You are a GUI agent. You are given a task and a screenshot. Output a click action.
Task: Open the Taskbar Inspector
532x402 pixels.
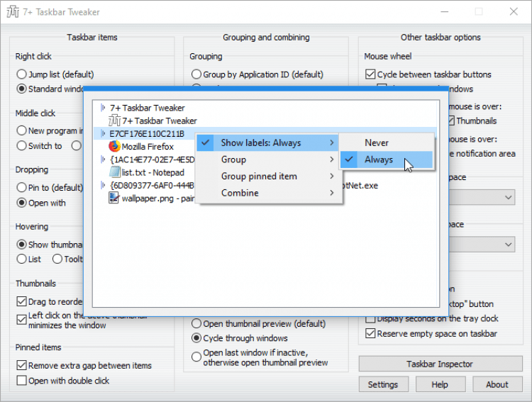(x=439, y=364)
